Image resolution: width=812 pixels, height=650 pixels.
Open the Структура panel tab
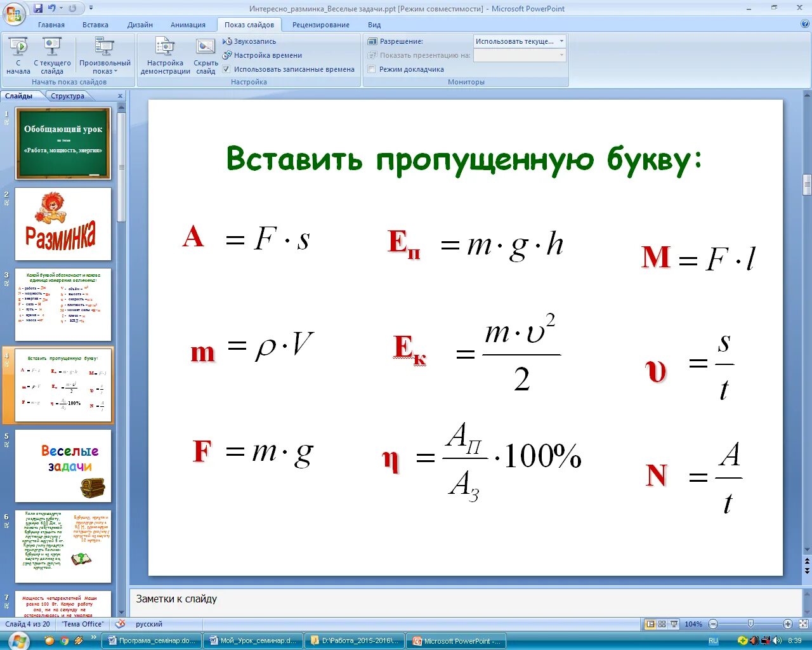click(x=68, y=96)
